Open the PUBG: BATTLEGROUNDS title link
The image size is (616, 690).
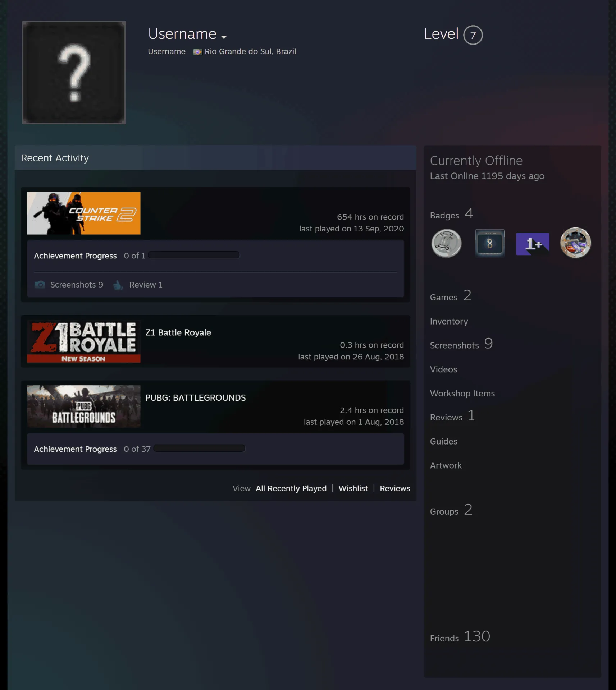pos(195,397)
